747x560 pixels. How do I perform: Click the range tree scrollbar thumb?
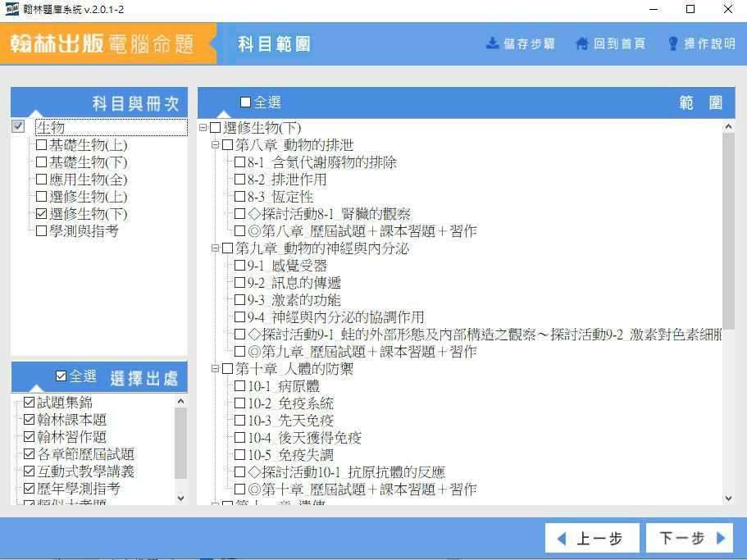click(728, 231)
